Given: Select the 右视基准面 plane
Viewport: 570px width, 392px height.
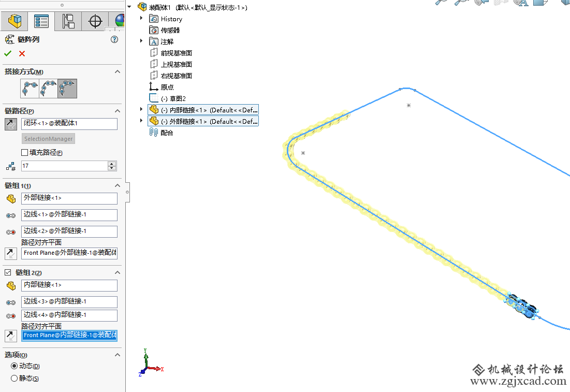Looking at the screenshot, I should click(171, 76).
